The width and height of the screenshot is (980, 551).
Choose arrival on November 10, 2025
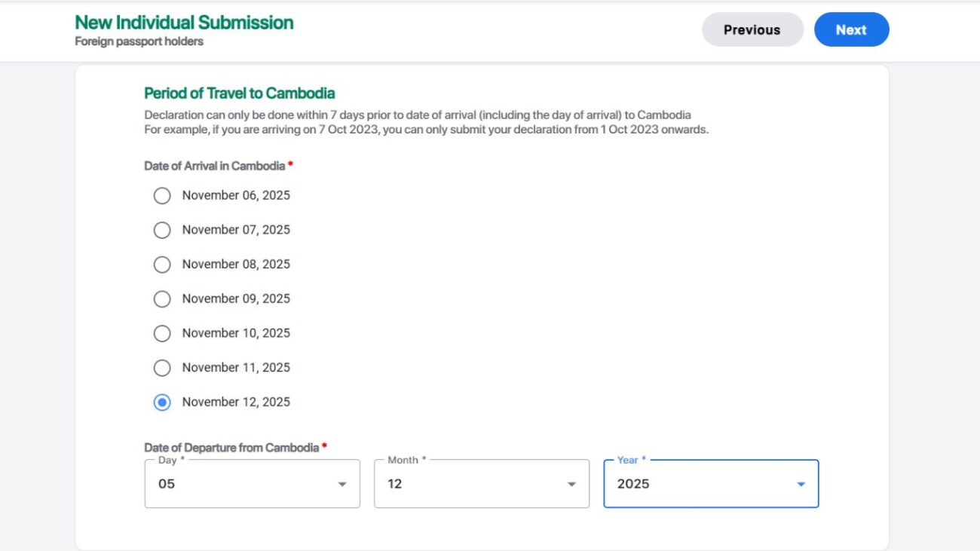click(162, 333)
